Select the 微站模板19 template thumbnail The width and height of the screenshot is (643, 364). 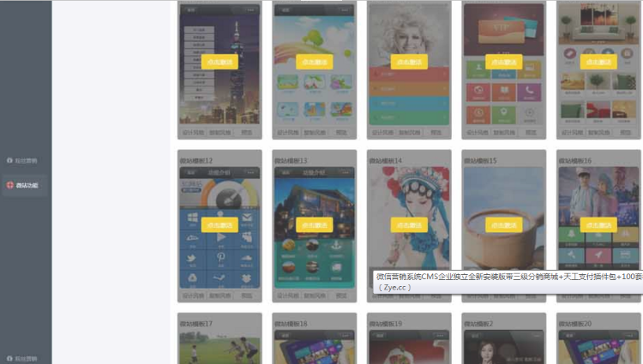coord(409,347)
